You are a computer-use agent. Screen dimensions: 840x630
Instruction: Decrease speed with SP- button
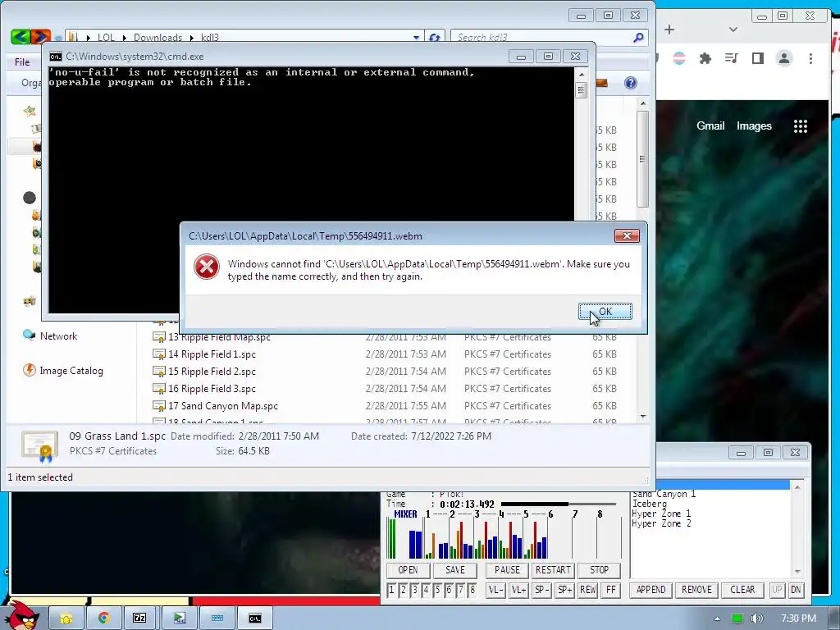[x=541, y=590]
